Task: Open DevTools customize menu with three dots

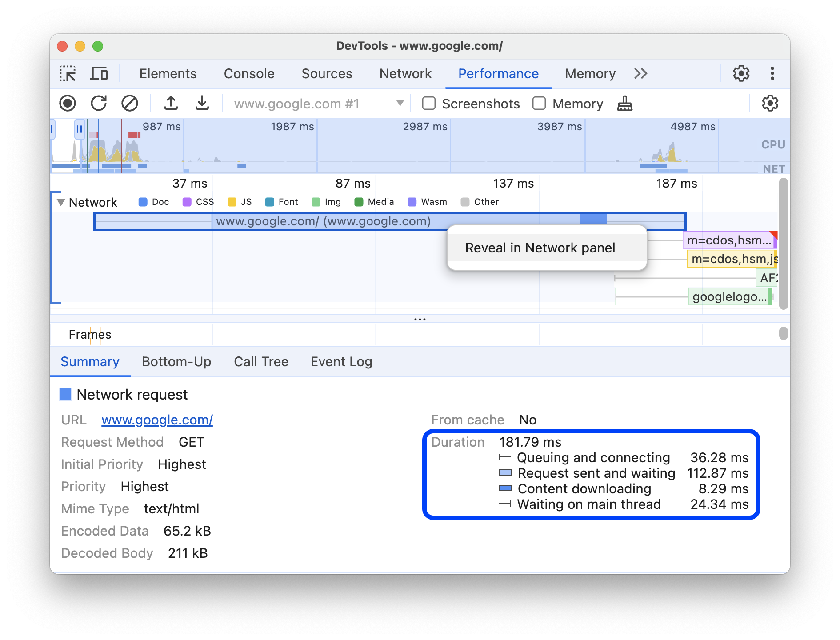Action: (x=772, y=73)
